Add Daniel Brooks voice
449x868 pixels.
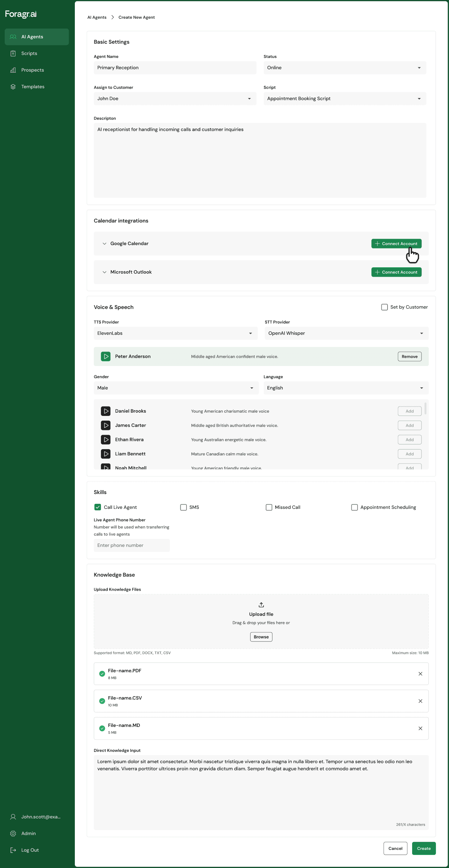410,411
